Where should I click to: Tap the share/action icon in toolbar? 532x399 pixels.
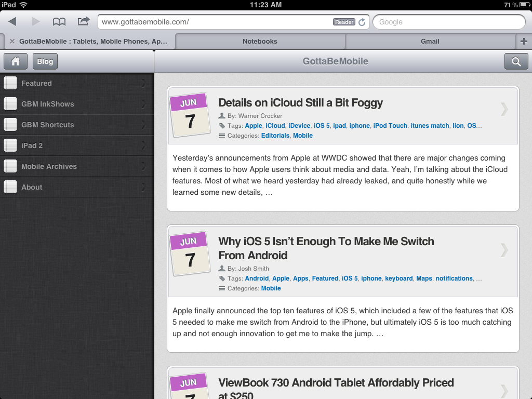click(84, 21)
